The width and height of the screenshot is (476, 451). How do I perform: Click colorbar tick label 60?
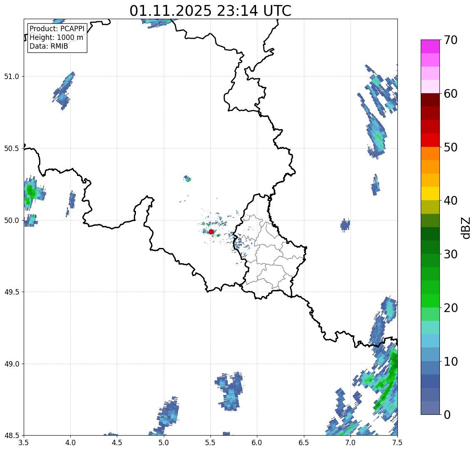pyautogui.click(x=451, y=94)
